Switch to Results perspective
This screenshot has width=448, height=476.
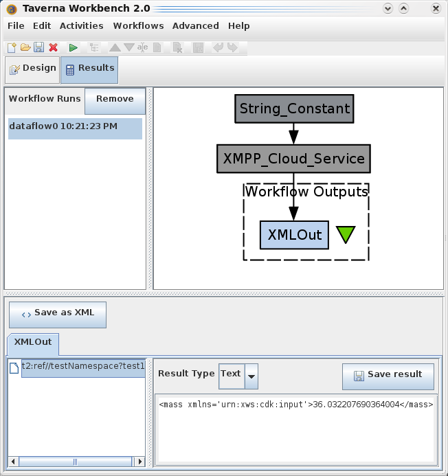pos(89,69)
